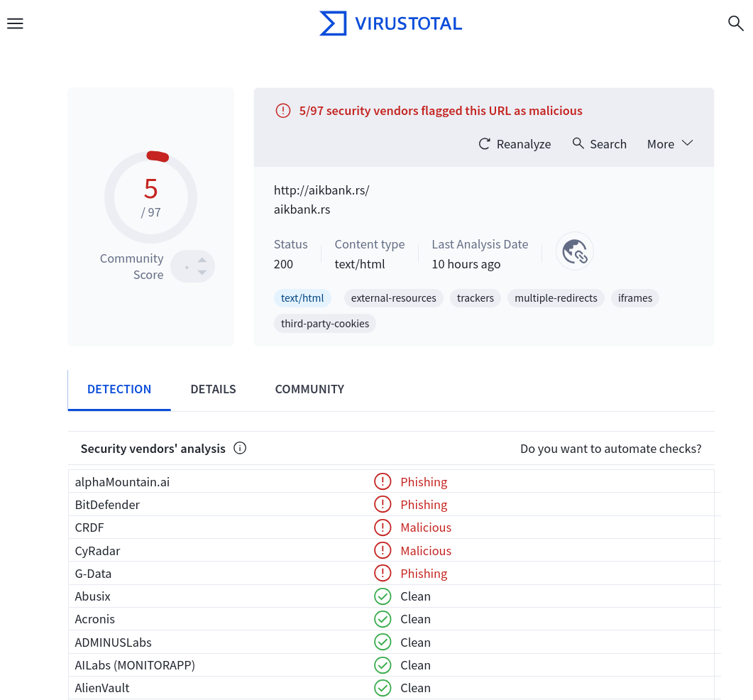753x700 pixels.
Task: Click the VirusTotal logo
Action: click(390, 23)
